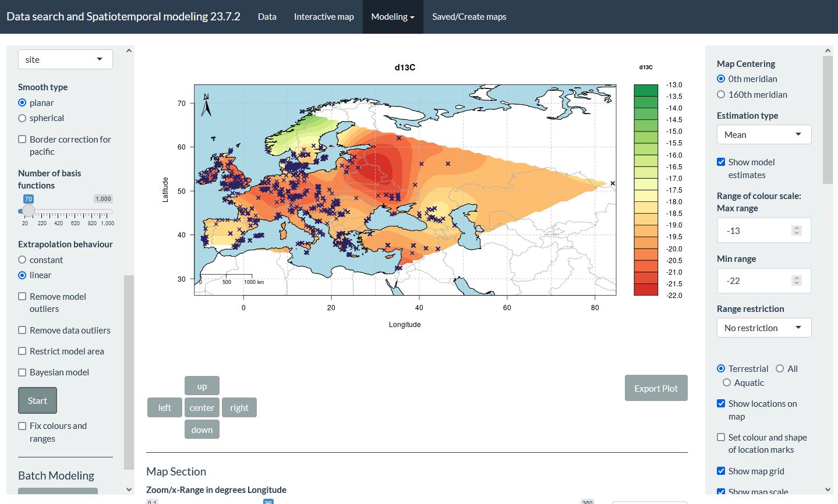Enable Remove model outliers
Screen dimensions: 838x504
pyautogui.click(x=22, y=296)
